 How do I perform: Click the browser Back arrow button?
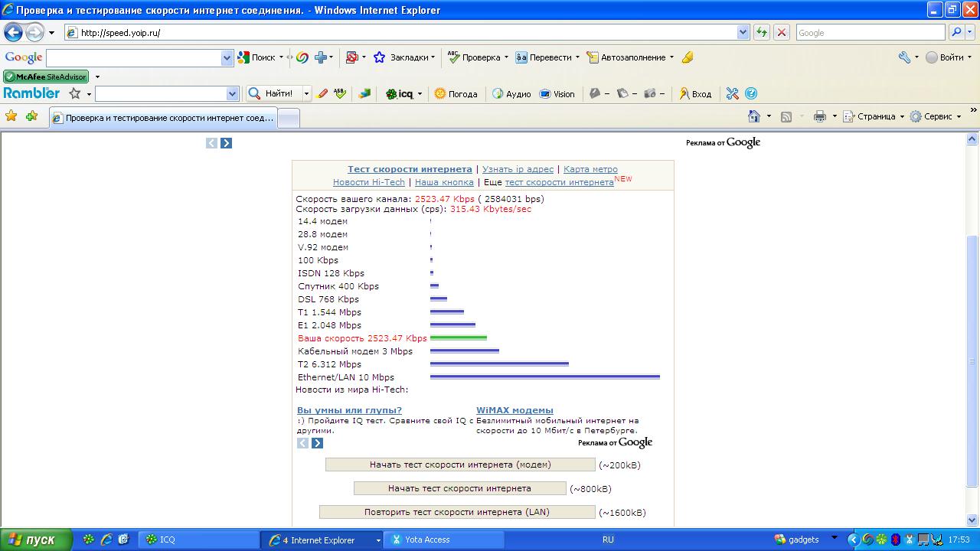[14, 33]
